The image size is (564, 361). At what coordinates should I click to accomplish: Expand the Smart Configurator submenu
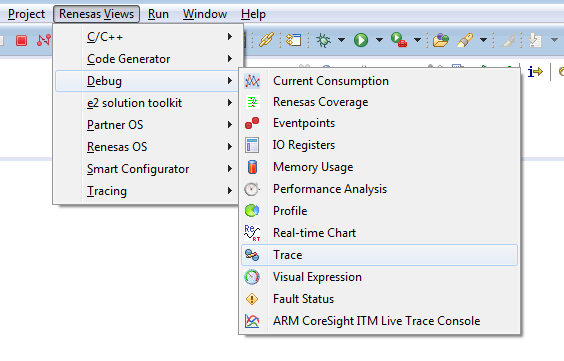click(146, 169)
